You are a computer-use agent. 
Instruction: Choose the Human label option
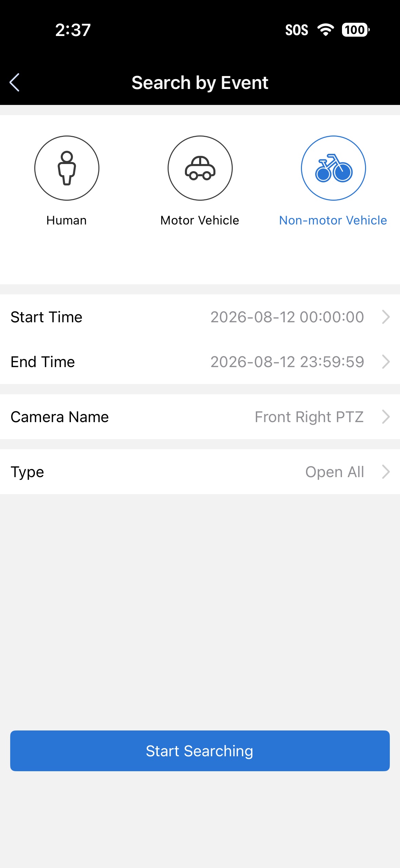coord(66,220)
